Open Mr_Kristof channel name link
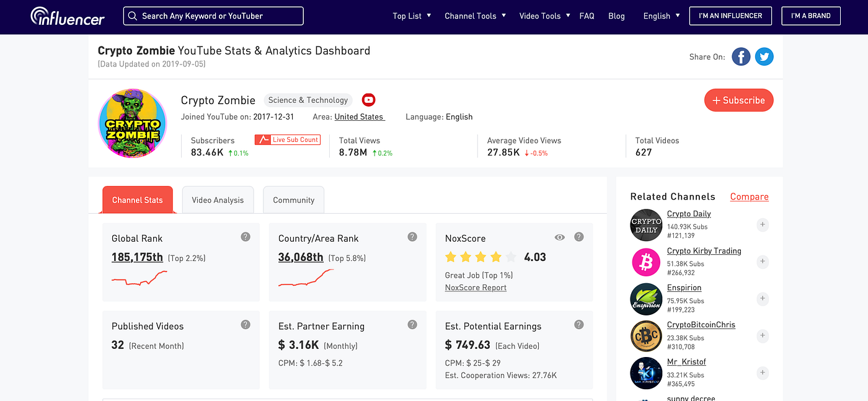Image resolution: width=868 pixels, height=401 pixels. coord(686,362)
